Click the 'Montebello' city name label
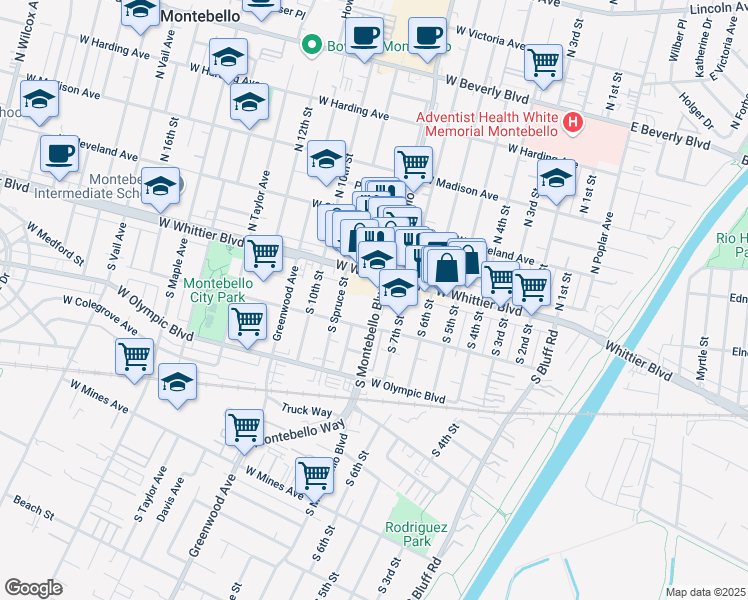This screenshot has height=600, width=748. pyautogui.click(x=200, y=16)
